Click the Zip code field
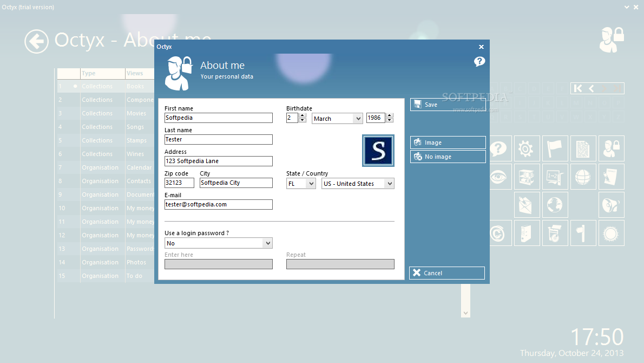The image size is (644, 363). 179,183
